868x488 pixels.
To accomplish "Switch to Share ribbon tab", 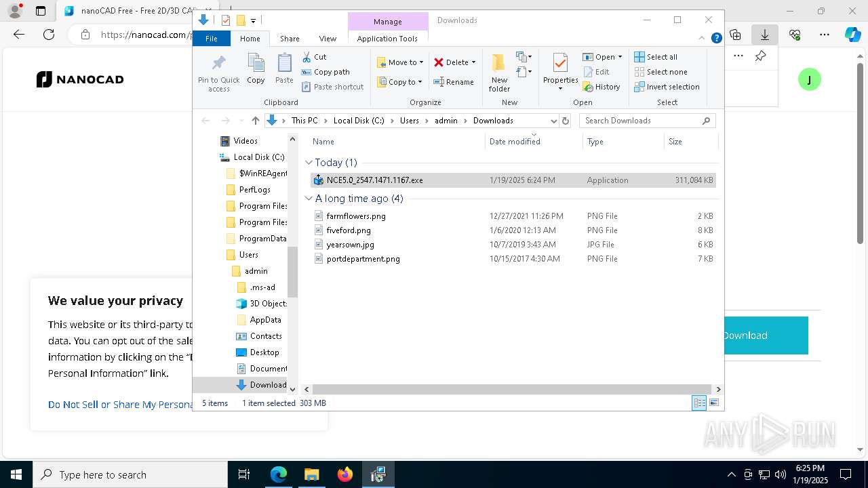I will click(x=290, y=39).
